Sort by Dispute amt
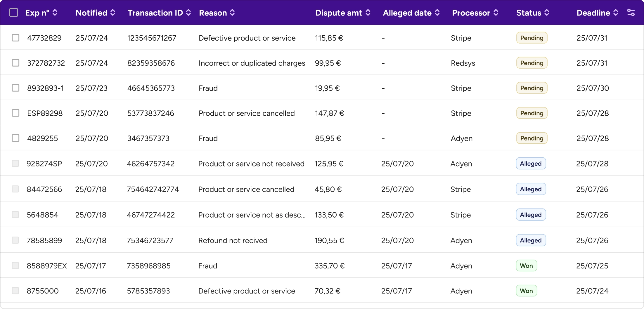644x309 pixels. 368,13
